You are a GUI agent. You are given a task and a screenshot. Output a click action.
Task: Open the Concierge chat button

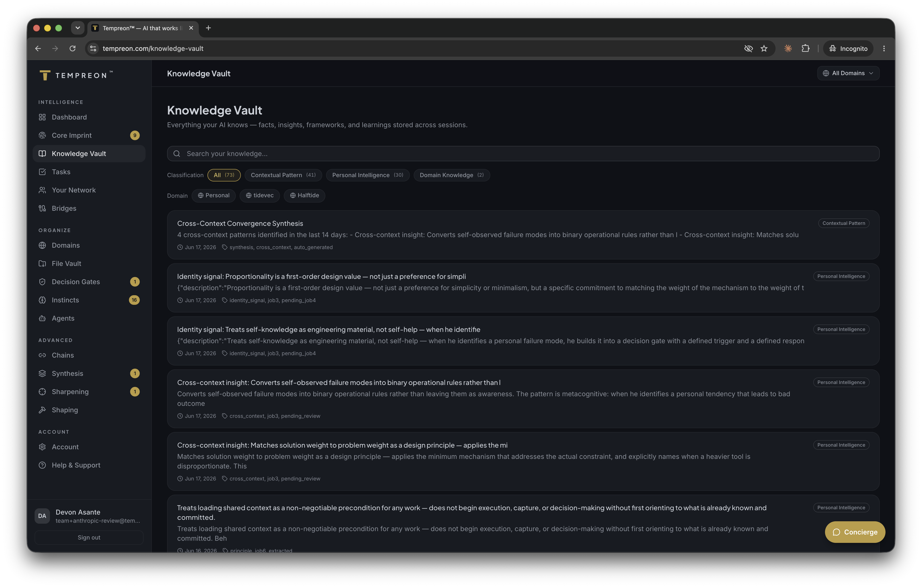[855, 532]
